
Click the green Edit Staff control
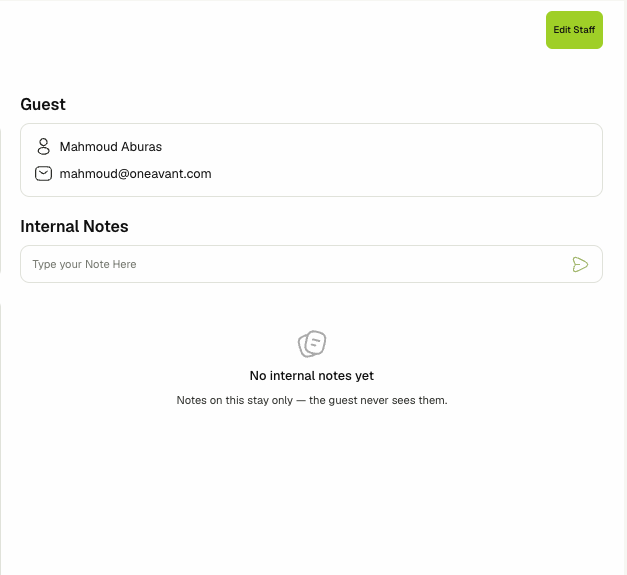click(574, 30)
